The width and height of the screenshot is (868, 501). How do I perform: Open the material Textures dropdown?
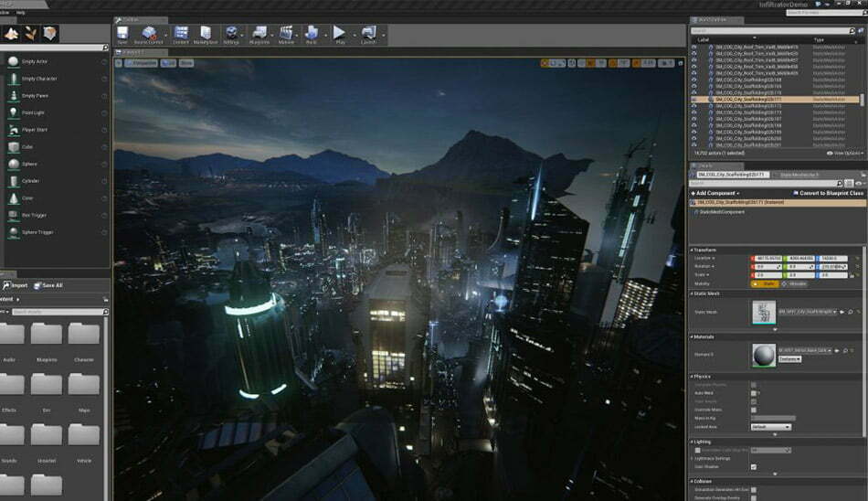point(790,359)
